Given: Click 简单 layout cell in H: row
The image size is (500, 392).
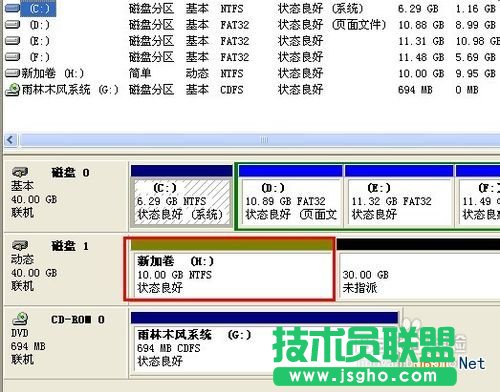Looking at the screenshot, I should [x=140, y=73].
